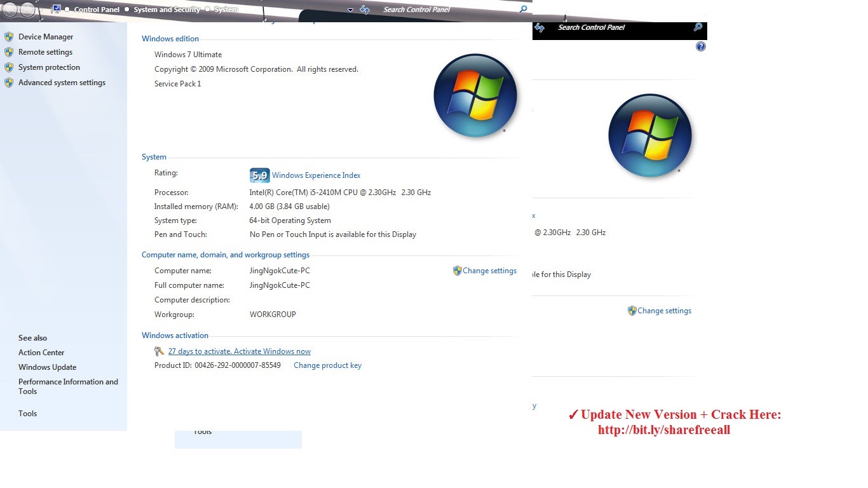This screenshot has width=868, height=488.
Task: Click the Service Pack 1 text
Action: [177, 84]
